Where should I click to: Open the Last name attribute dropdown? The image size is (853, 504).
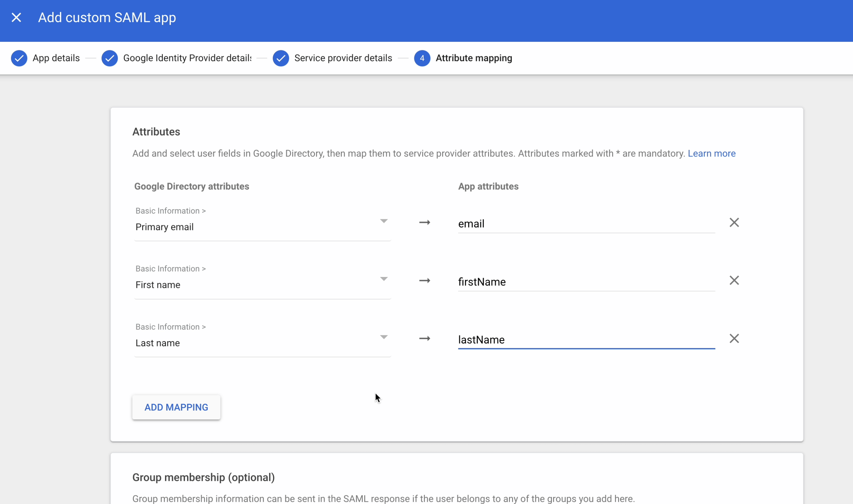pos(384,337)
